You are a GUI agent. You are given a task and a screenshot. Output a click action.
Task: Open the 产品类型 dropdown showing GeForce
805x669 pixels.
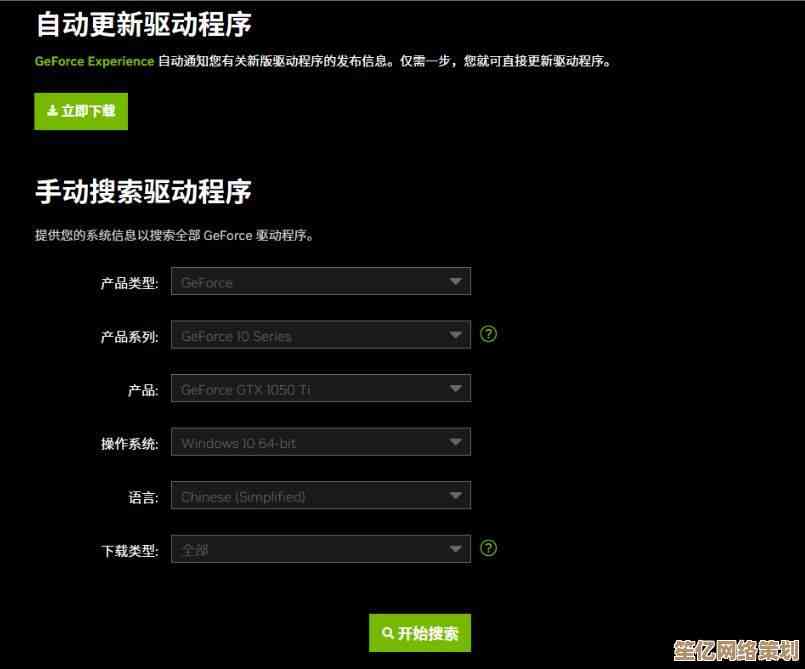coord(320,282)
